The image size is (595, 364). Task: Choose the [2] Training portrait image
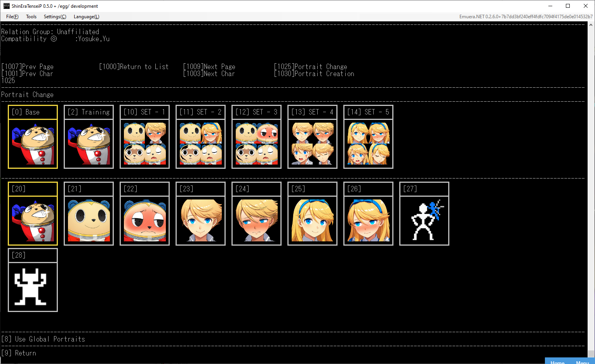click(89, 144)
